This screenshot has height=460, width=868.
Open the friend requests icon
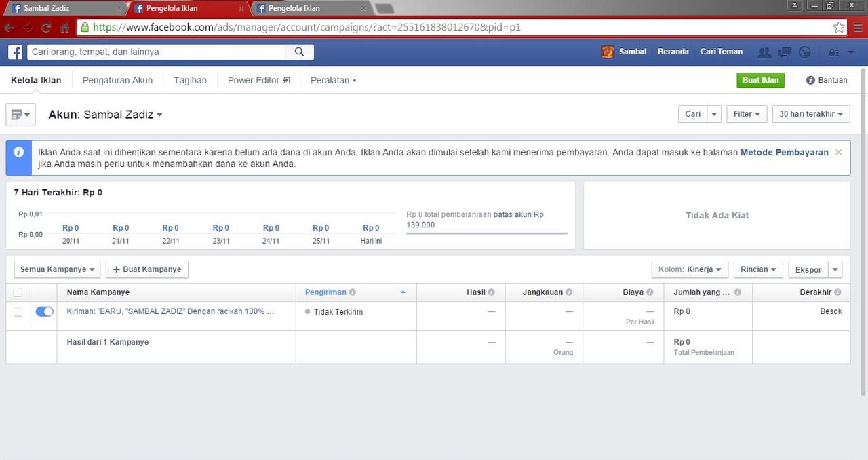click(764, 52)
